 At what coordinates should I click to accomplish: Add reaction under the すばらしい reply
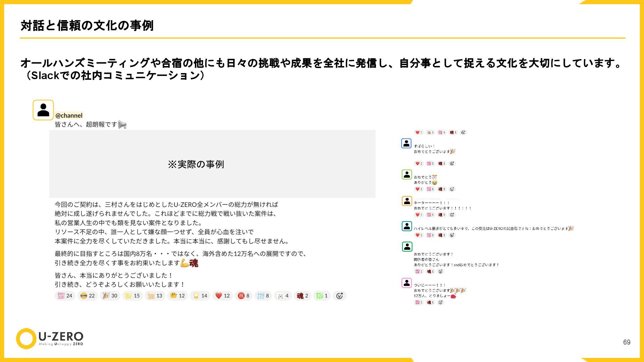click(452, 164)
